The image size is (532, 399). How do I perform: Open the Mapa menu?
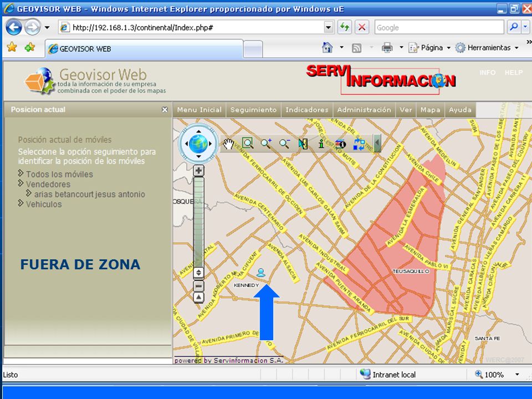(430, 110)
